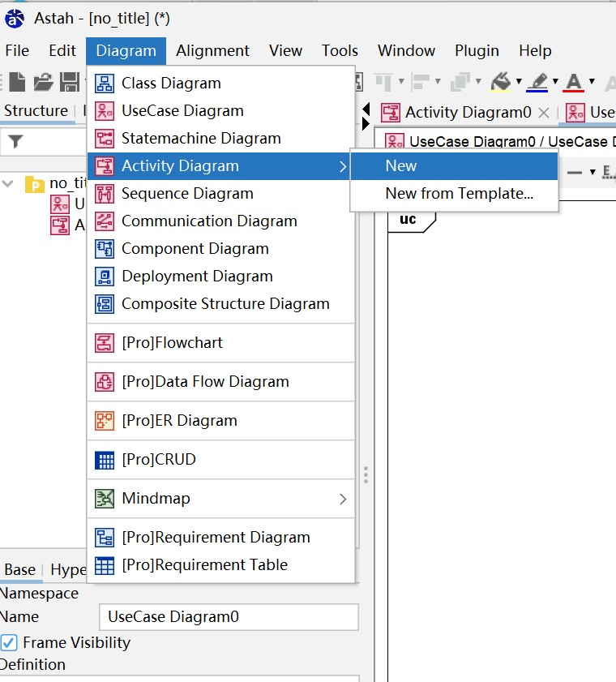
Task: Select New in Activity Diagram submenu
Action: click(454, 165)
